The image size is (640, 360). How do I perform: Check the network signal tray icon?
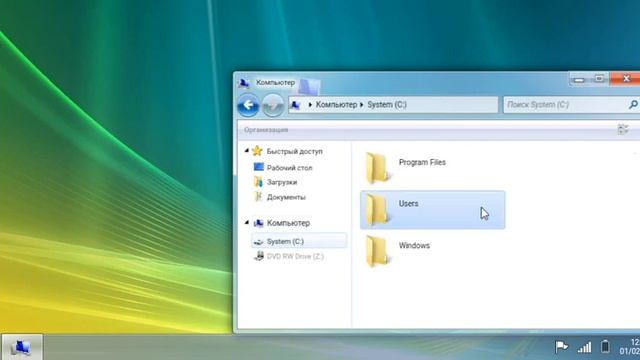pos(584,347)
